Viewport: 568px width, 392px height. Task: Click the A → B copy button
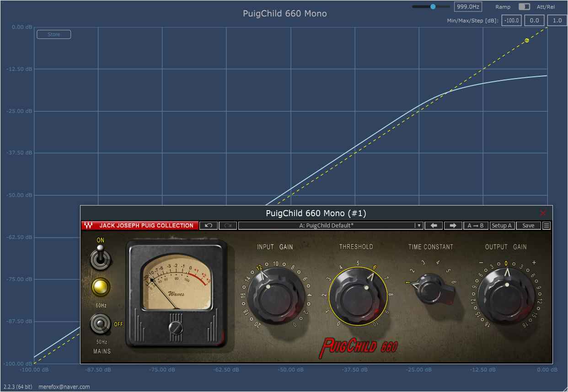click(476, 226)
